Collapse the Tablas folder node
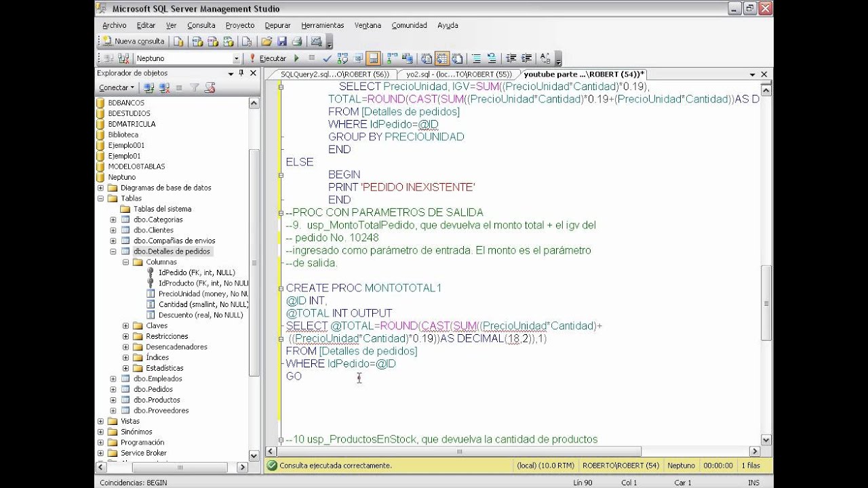 [x=100, y=199]
